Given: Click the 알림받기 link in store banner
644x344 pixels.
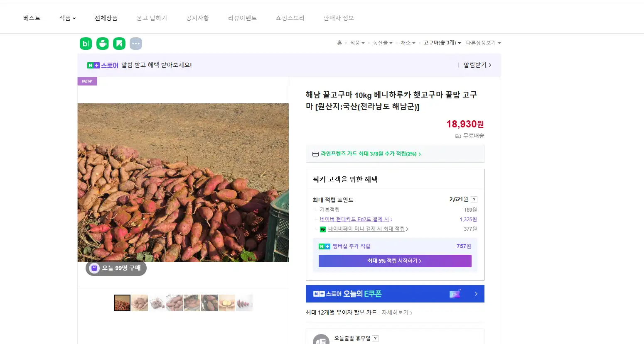Looking at the screenshot, I should point(477,65).
